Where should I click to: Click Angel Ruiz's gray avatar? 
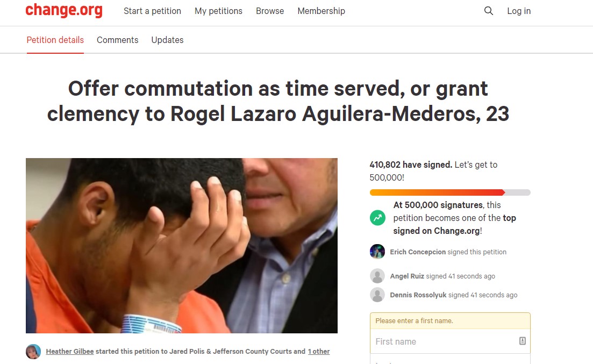(377, 276)
